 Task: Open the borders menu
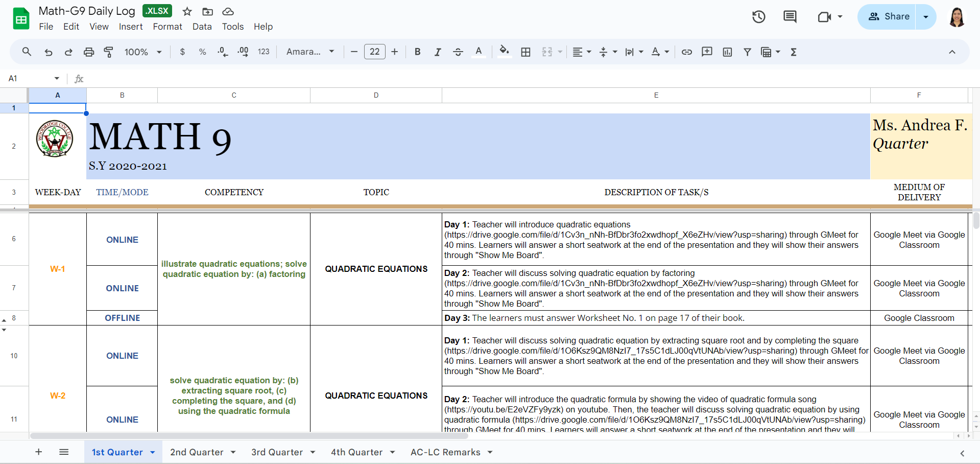pyautogui.click(x=525, y=52)
